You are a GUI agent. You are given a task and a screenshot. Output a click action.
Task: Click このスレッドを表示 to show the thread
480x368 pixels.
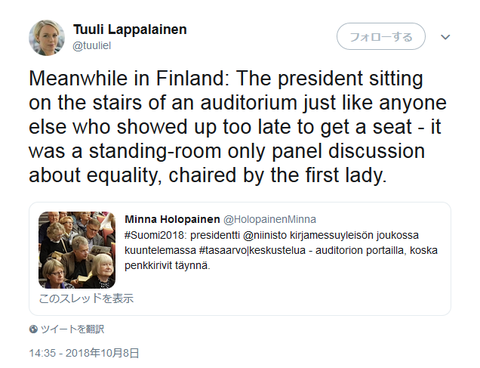click(86, 298)
